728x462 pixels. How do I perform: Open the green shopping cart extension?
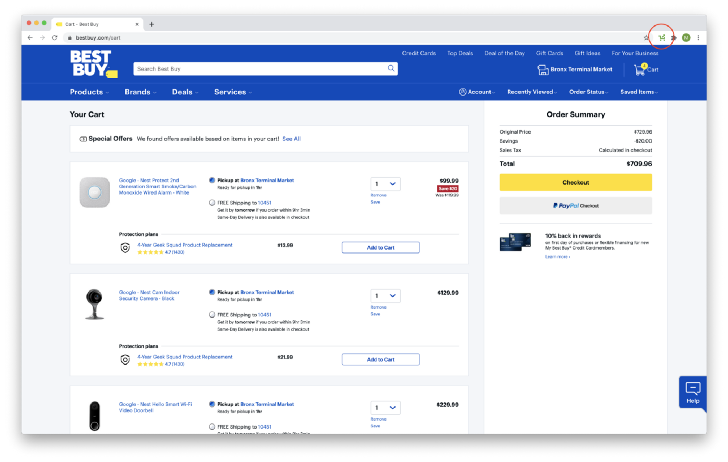click(x=662, y=38)
